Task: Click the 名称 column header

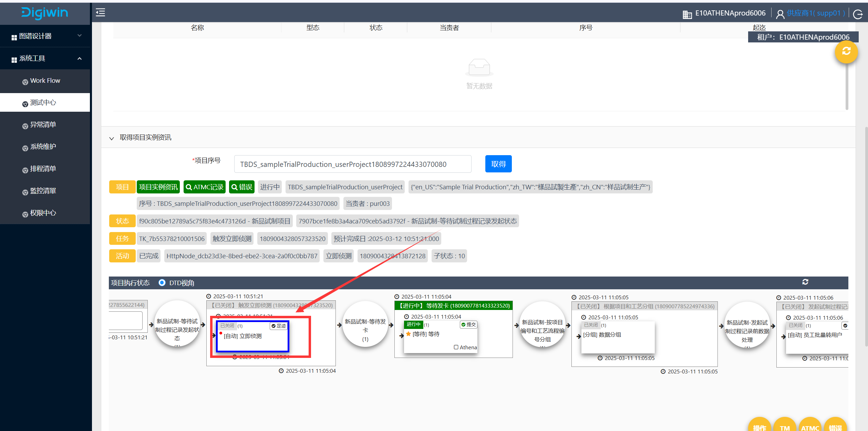Action: pyautogui.click(x=197, y=28)
